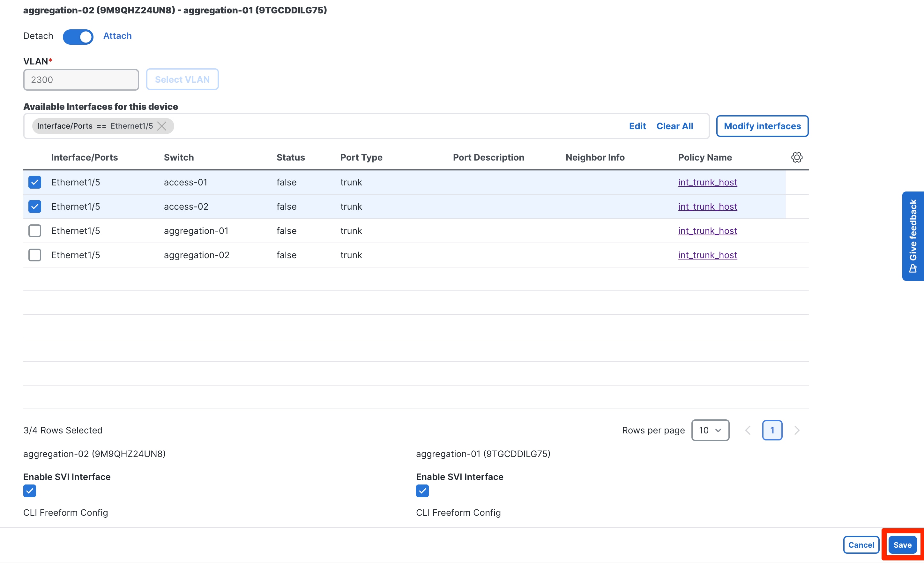Save the VLAN attachment
The image size is (924, 563).
[903, 544]
